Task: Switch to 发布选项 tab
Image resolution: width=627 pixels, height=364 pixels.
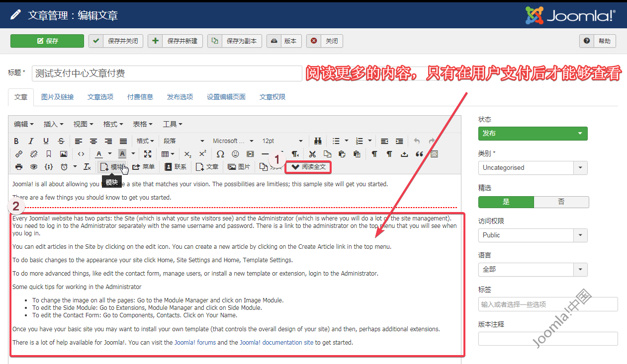Action: tap(180, 97)
